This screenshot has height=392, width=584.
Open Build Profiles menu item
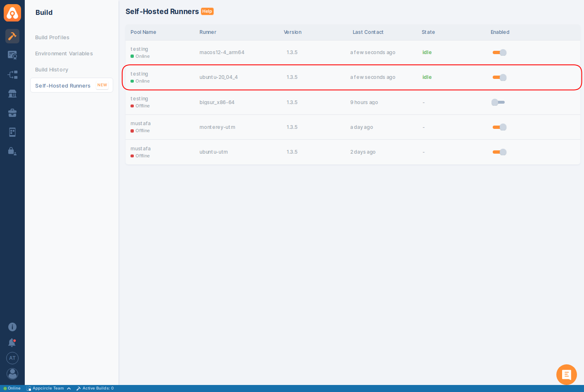click(52, 38)
